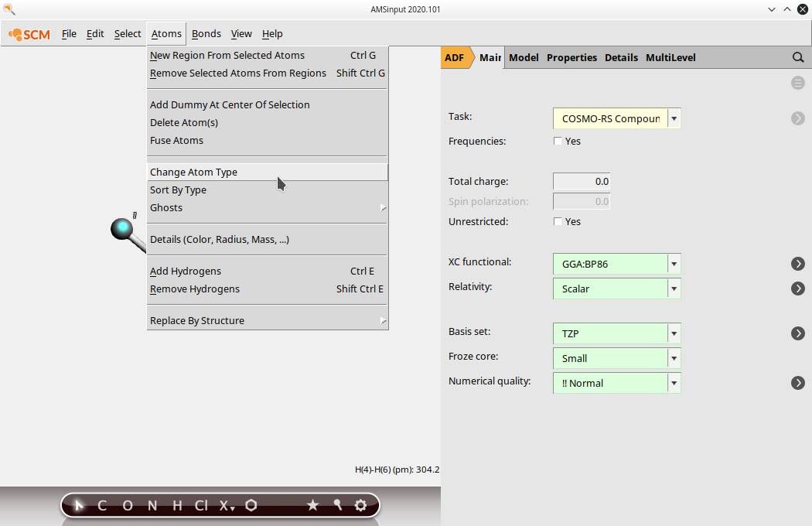
Task: Toggle the Unrestricted Yes checkbox
Action: click(x=558, y=221)
